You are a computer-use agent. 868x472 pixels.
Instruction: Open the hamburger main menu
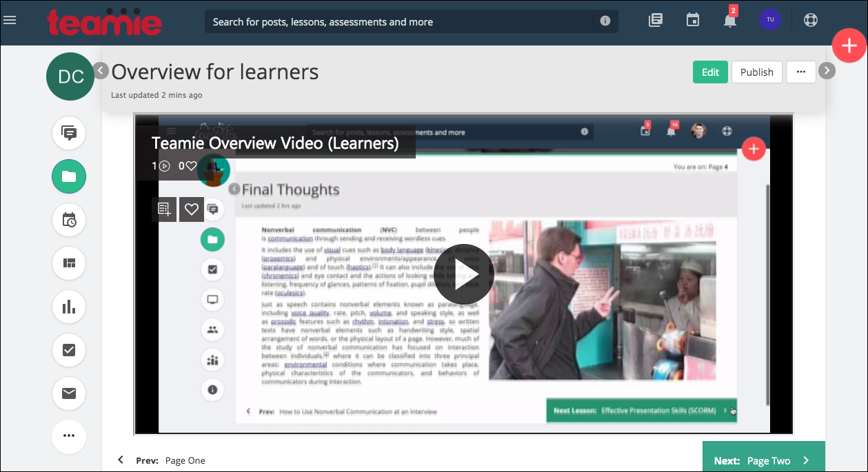point(10,20)
